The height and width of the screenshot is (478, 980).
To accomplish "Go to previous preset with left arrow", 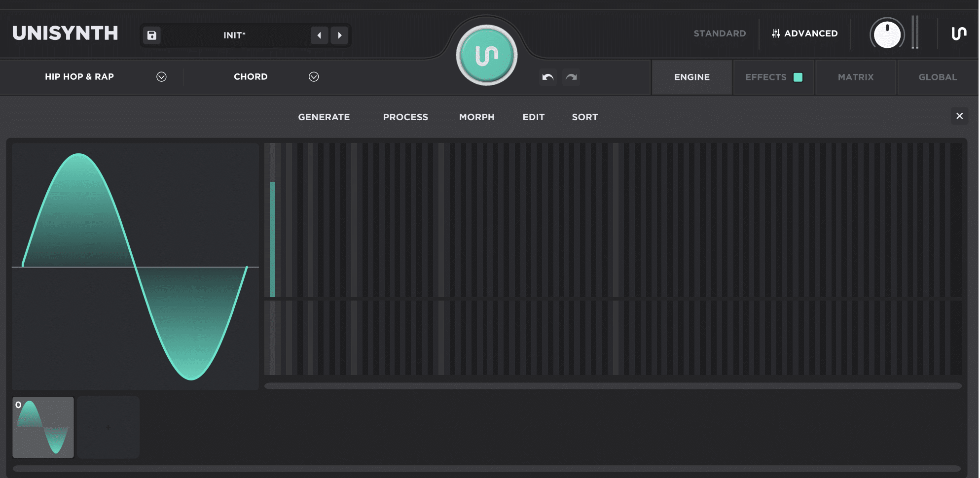I will coord(319,35).
